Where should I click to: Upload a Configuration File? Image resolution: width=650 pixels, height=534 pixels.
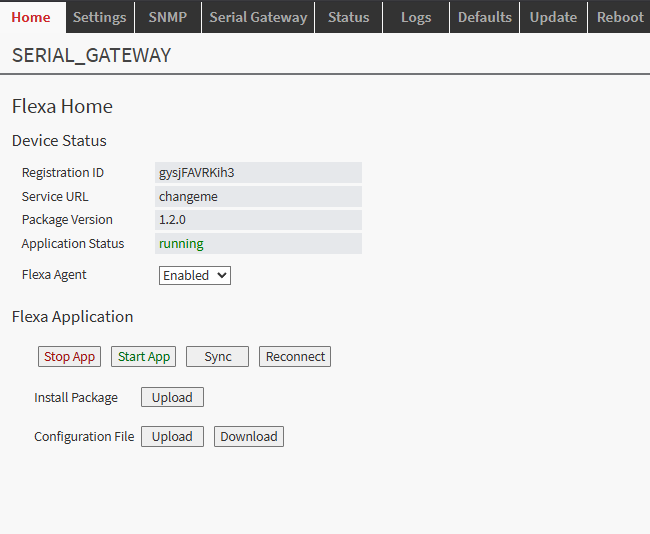coord(172,437)
